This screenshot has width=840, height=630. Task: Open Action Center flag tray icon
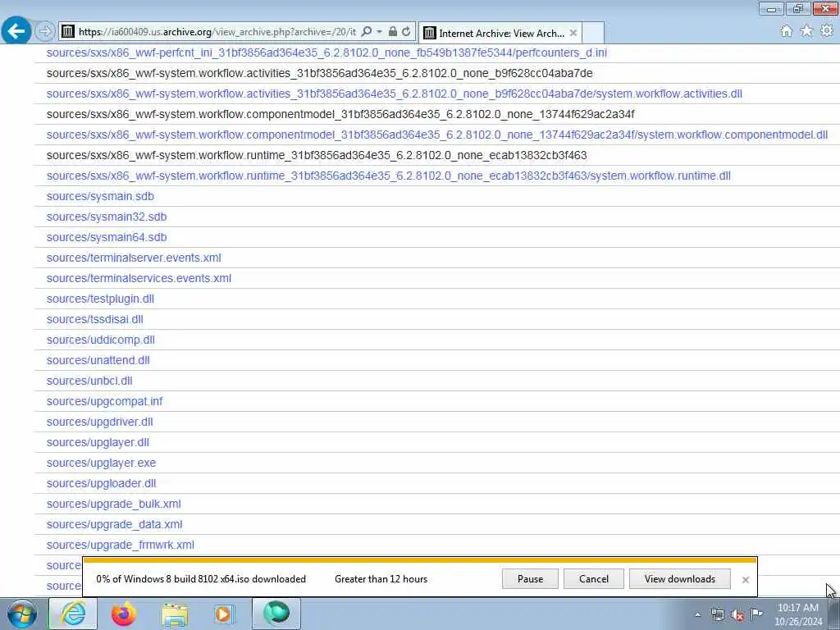point(757,614)
